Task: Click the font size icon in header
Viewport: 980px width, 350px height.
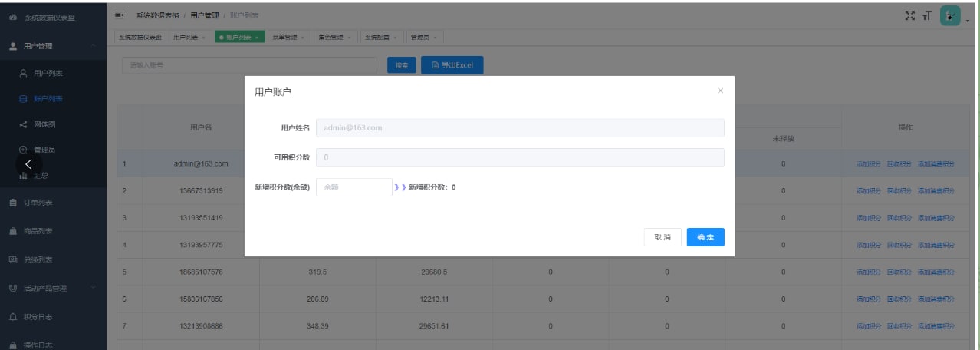Action: pyautogui.click(x=928, y=15)
